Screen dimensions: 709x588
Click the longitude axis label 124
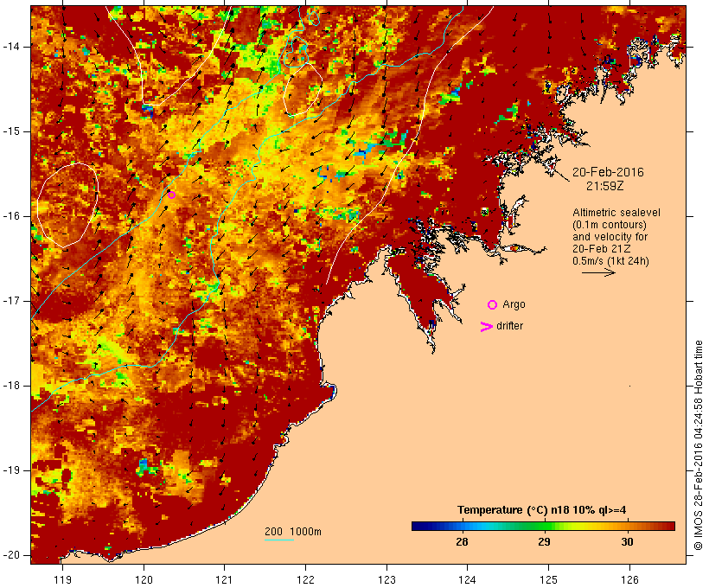(x=468, y=580)
